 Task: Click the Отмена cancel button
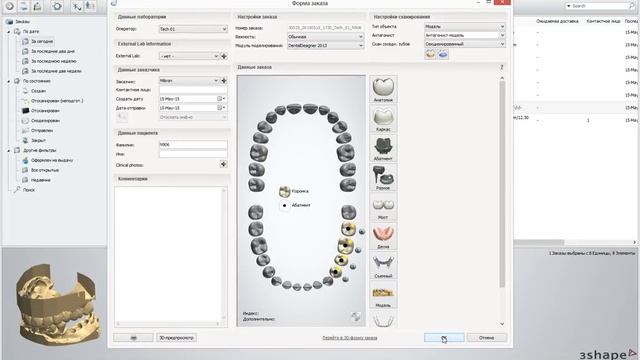487,338
